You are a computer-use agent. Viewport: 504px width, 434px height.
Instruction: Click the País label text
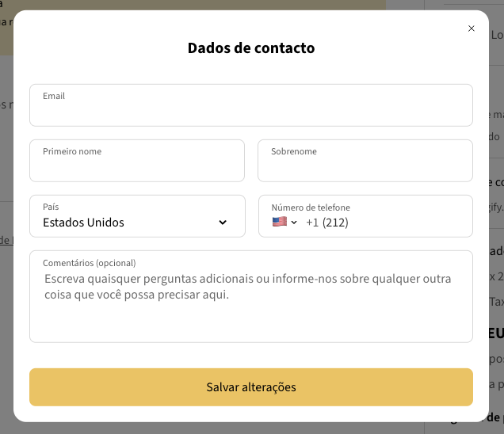tap(51, 207)
